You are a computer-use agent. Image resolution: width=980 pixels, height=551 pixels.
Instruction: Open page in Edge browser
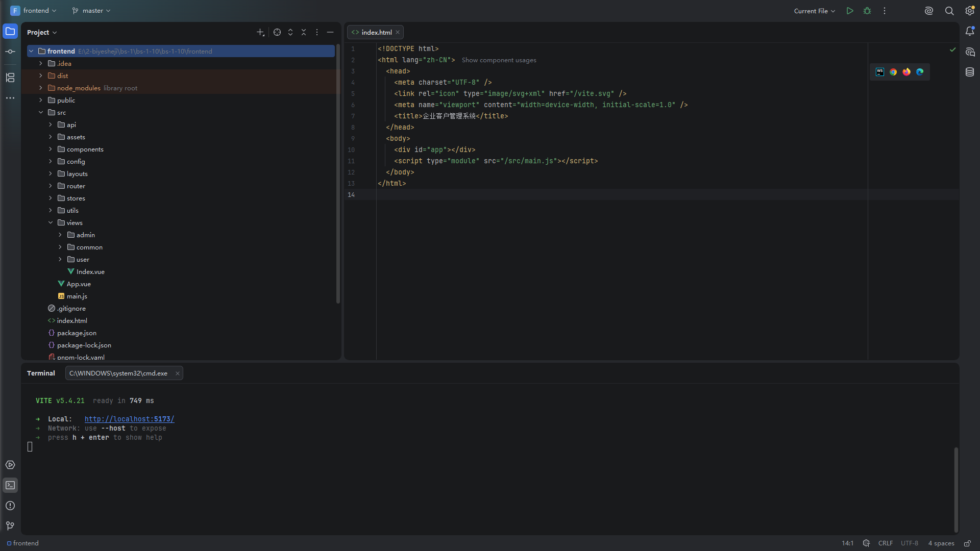(920, 72)
